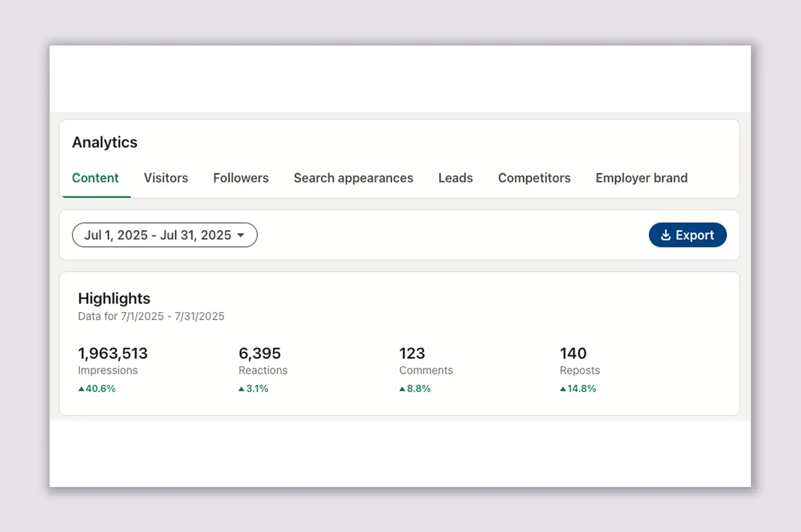The image size is (801, 532).
Task: Click the up arrow beside 14.8%
Action: [x=563, y=389]
